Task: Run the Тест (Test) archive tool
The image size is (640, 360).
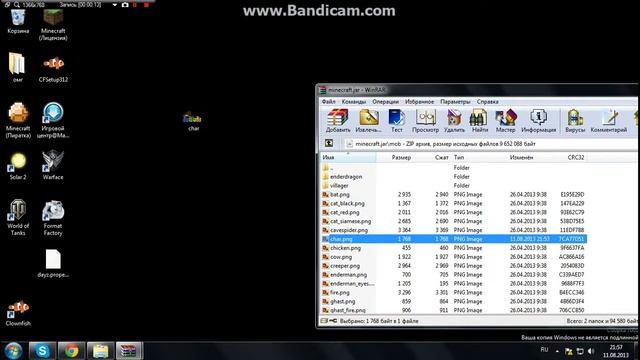Action: [397, 121]
